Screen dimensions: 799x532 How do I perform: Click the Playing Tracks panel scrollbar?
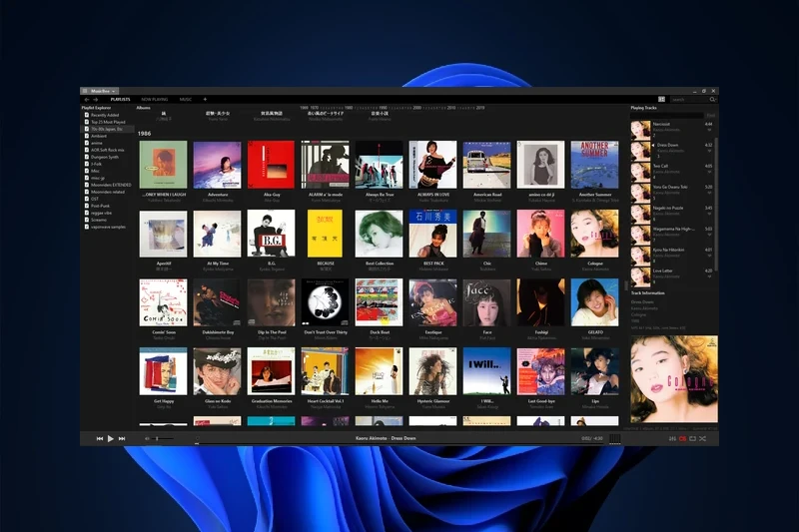point(716,204)
